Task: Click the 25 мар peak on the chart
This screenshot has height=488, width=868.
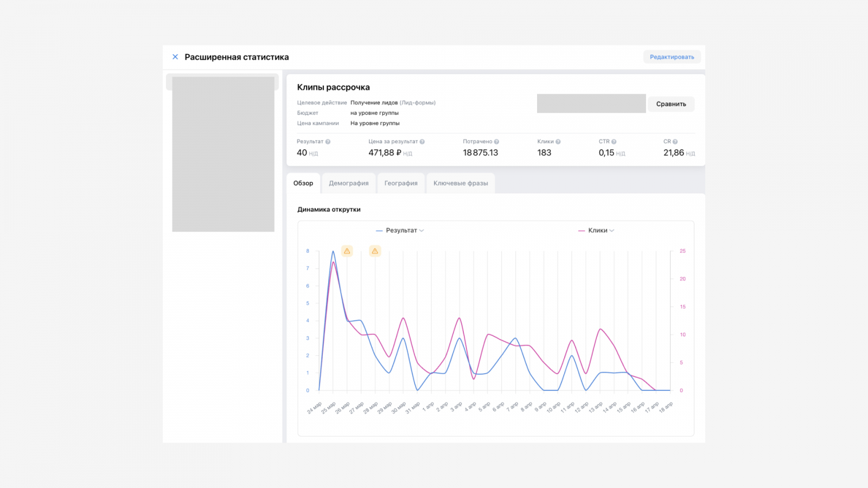Action: (x=333, y=252)
